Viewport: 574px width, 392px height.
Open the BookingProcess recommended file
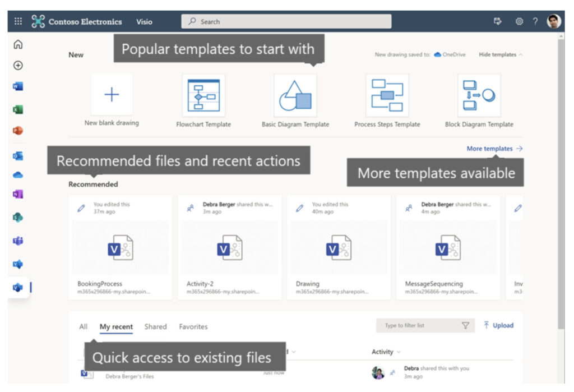[121, 247]
